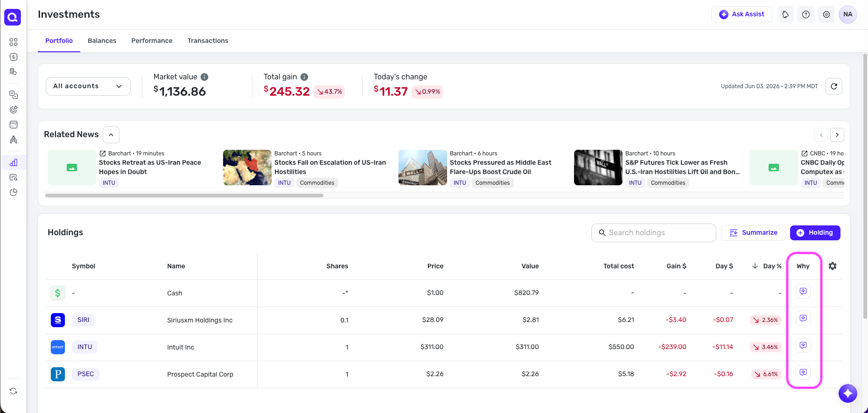
Task: Select the Investments chart icon in sidebar
Action: point(14,162)
